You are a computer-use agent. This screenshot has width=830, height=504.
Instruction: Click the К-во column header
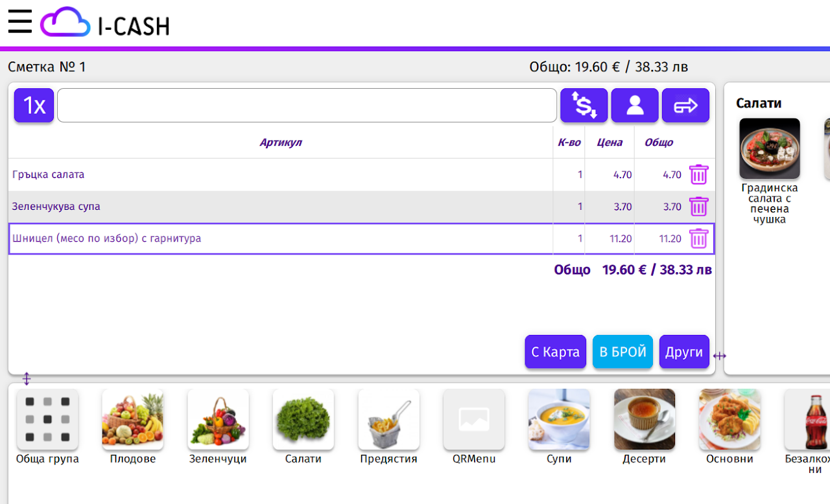pos(569,143)
